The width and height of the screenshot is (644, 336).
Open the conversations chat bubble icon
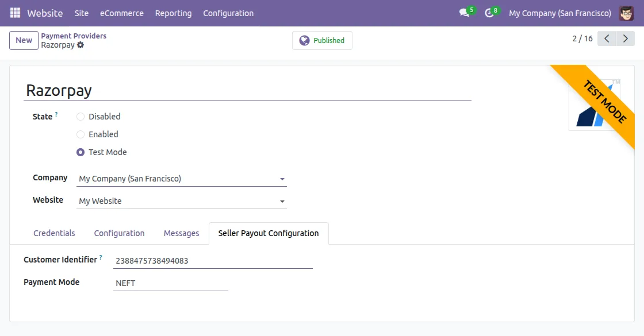click(x=465, y=13)
